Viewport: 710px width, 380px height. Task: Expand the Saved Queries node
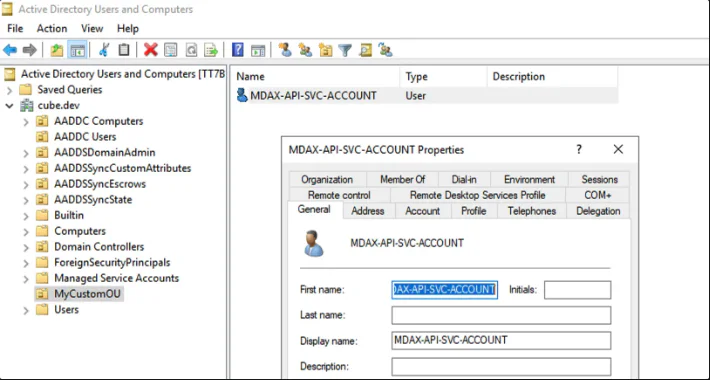[x=10, y=90]
